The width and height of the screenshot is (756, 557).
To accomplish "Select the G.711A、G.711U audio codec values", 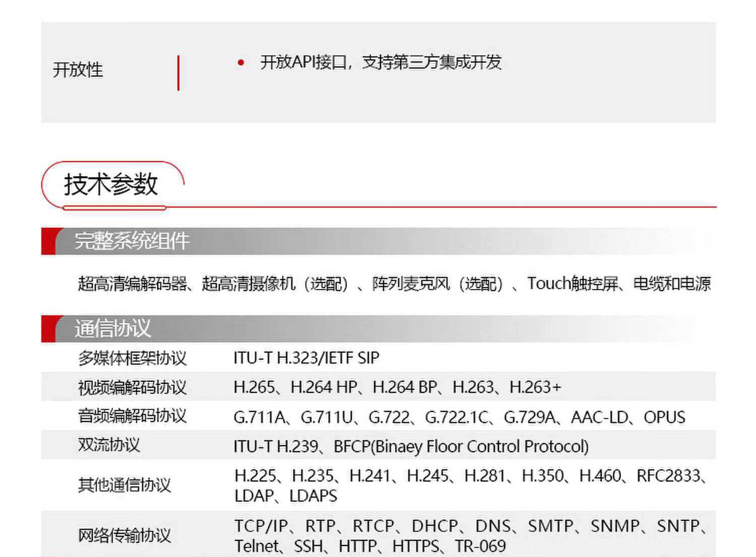I will 459,417.
